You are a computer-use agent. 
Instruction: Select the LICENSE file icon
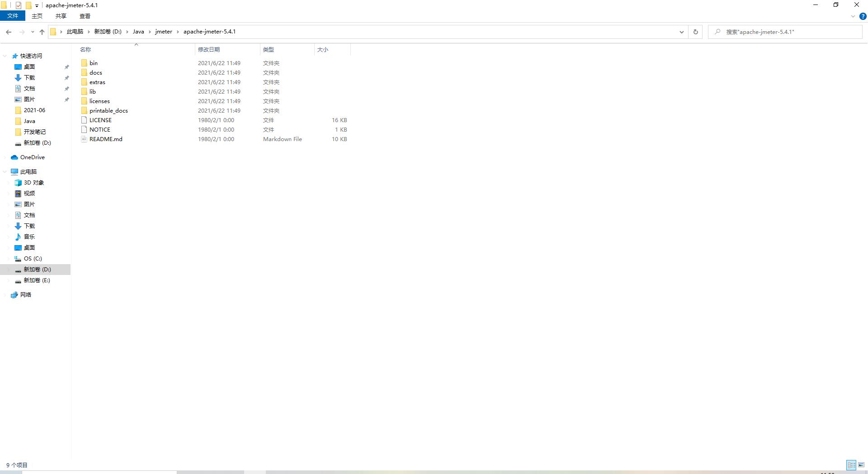pos(84,120)
